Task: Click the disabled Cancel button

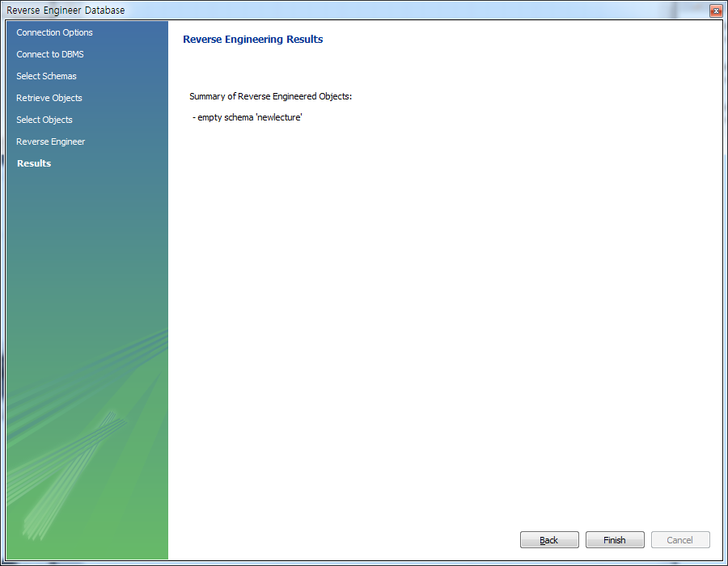Action: click(x=680, y=539)
